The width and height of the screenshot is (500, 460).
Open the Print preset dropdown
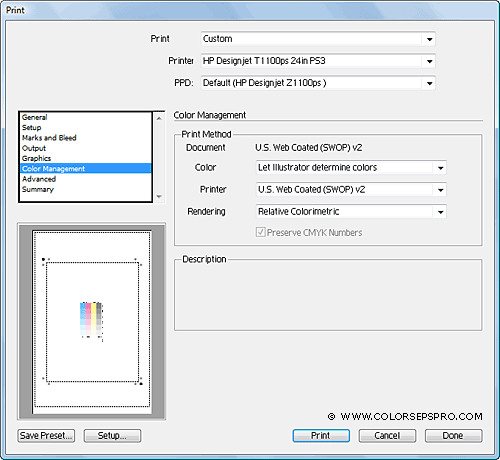pos(318,39)
